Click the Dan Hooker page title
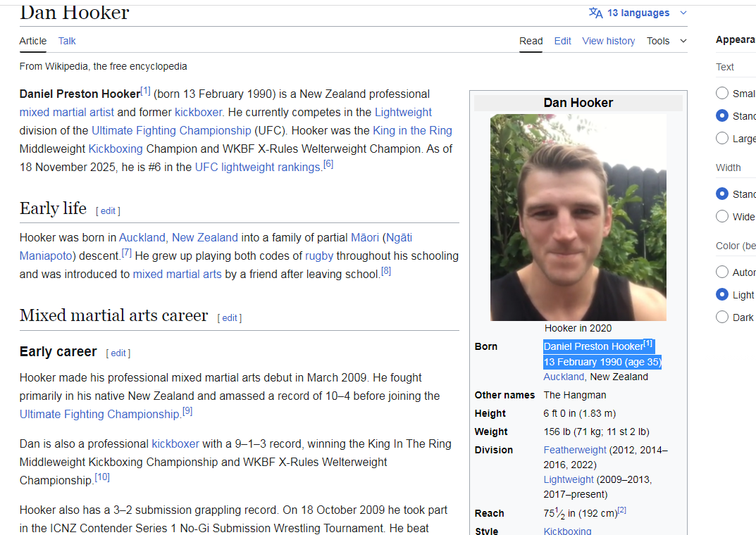 click(x=74, y=13)
